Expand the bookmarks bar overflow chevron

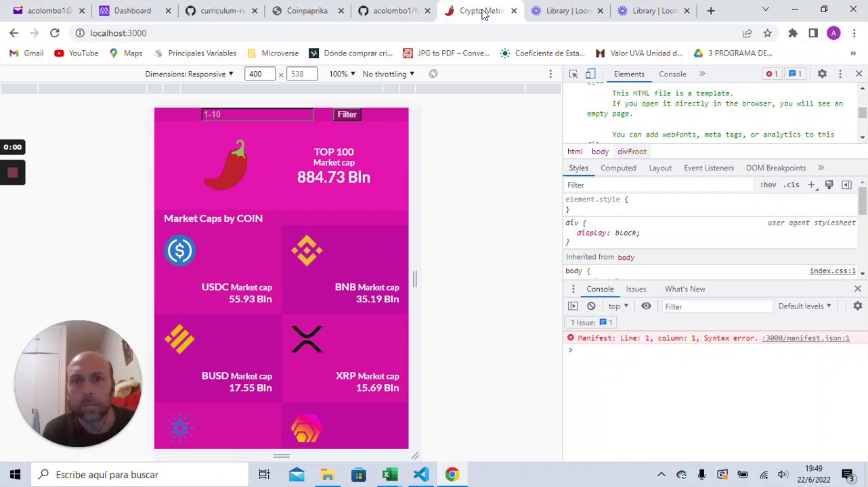(853, 53)
